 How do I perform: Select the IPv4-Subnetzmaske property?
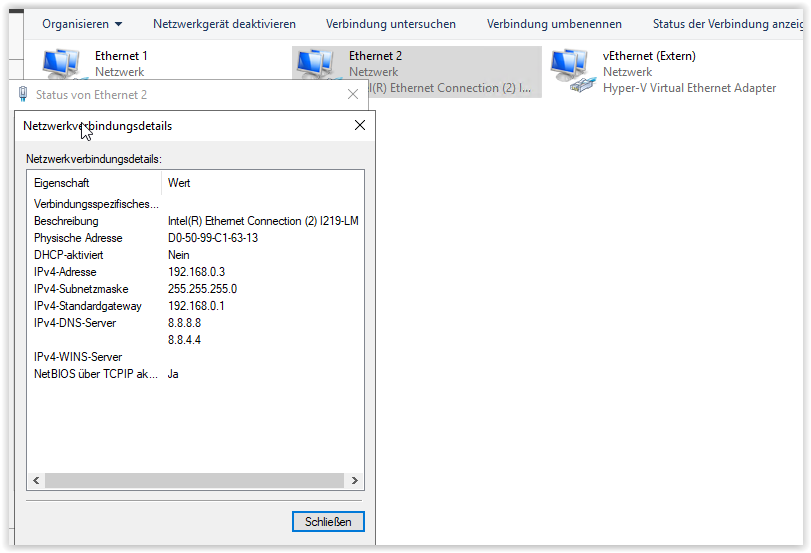coord(81,289)
